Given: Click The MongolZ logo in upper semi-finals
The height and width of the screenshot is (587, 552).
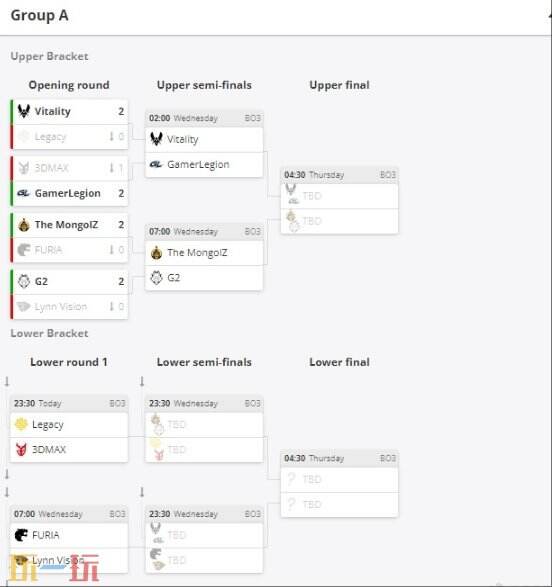Looking at the screenshot, I should (156, 253).
